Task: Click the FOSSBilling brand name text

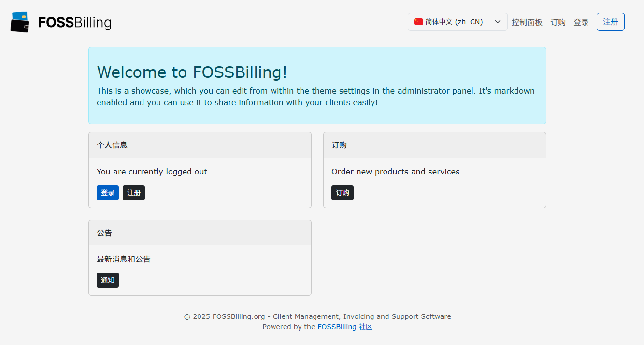Action: (75, 22)
